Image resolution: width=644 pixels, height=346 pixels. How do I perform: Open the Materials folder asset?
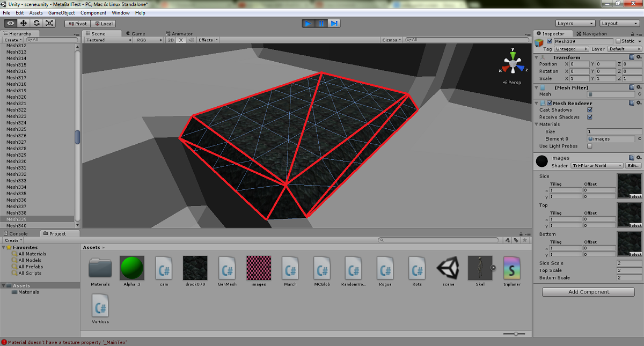(x=100, y=267)
